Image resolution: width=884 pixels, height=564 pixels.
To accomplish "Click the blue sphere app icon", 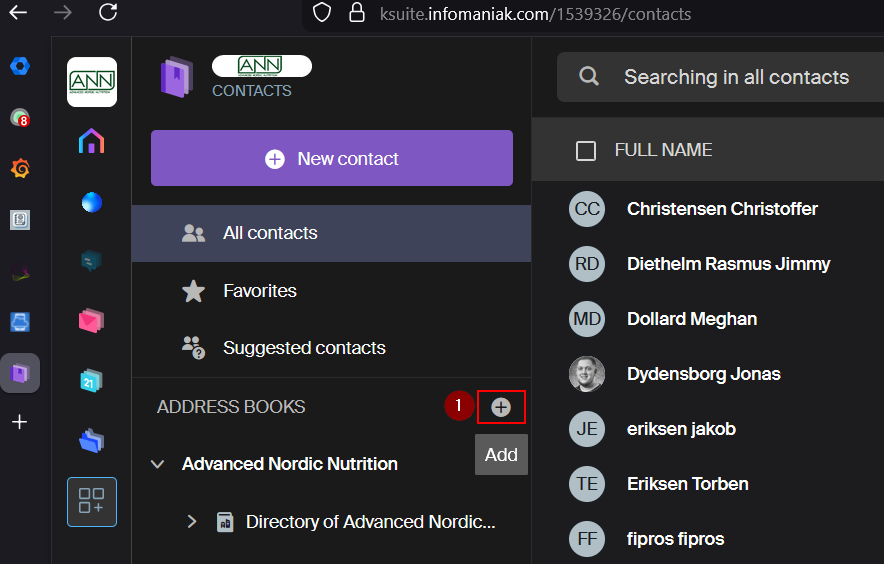I will [91, 202].
